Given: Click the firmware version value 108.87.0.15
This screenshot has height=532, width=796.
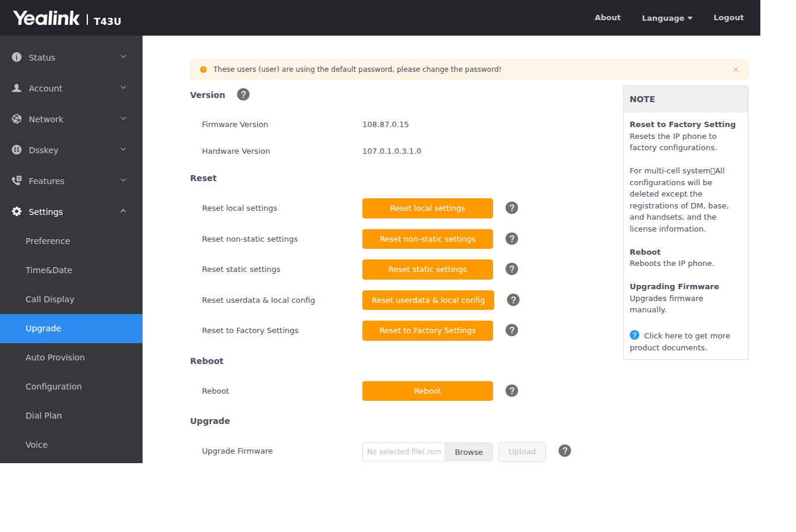Looking at the screenshot, I should click(x=386, y=124).
